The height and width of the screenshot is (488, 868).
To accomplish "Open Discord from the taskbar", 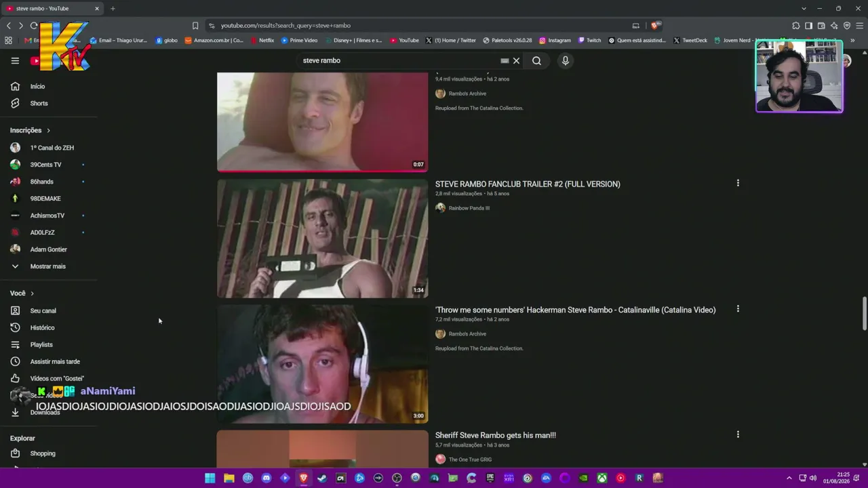I will [267, 478].
